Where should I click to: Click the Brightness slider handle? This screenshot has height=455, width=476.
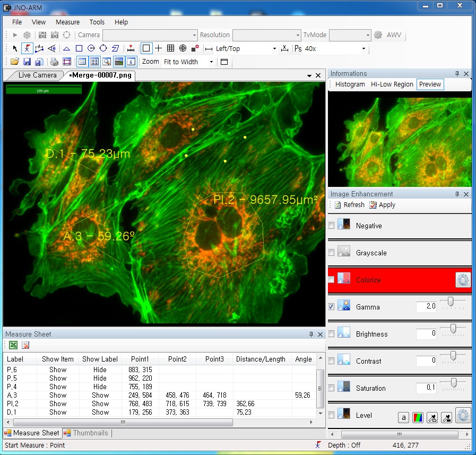(x=453, y=329)
